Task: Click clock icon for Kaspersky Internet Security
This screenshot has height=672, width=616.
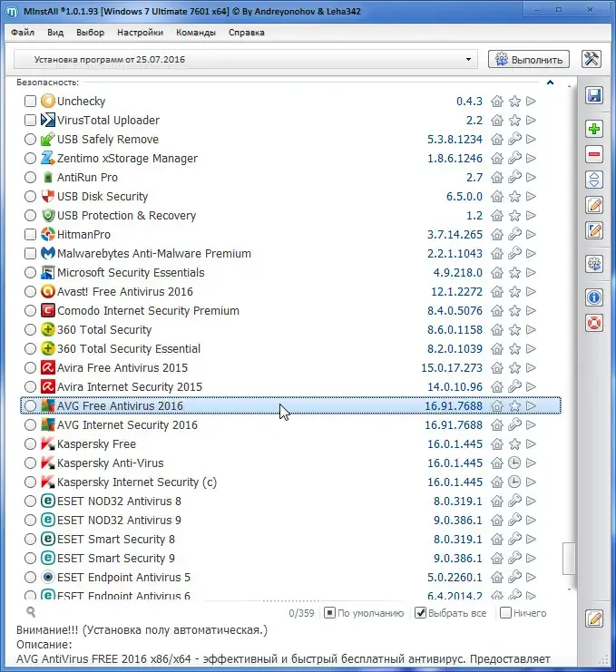Action: coord(514,482)
